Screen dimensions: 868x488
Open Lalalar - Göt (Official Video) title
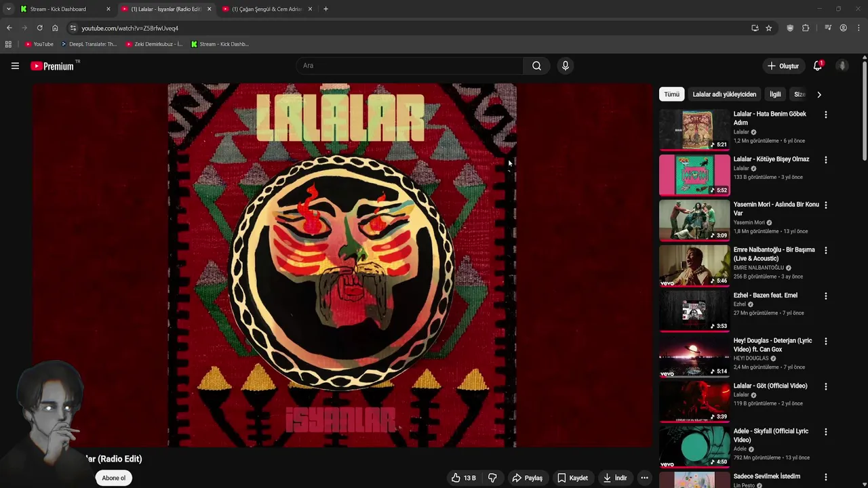tap(770, 386)
